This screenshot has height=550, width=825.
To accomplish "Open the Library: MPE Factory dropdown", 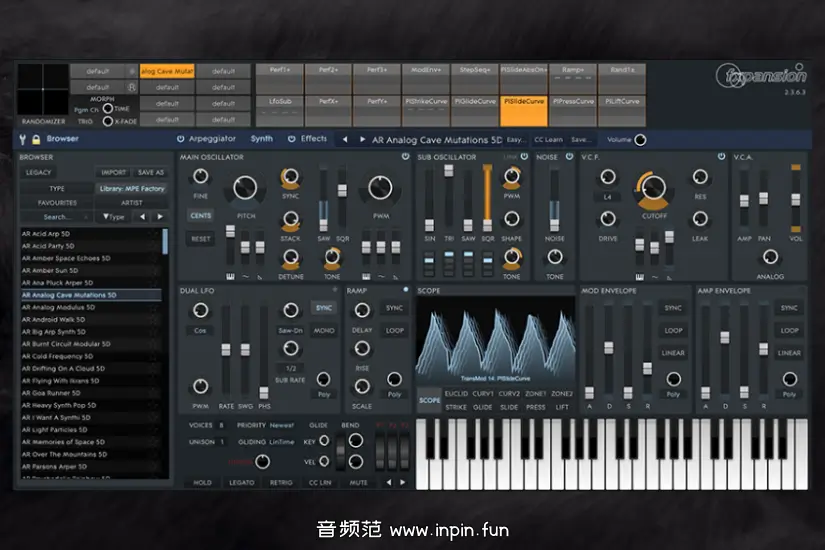I will click(132, 188).
